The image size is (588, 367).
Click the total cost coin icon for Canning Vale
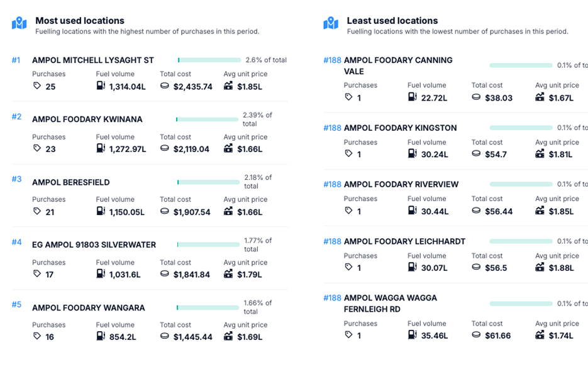[476, 97]
